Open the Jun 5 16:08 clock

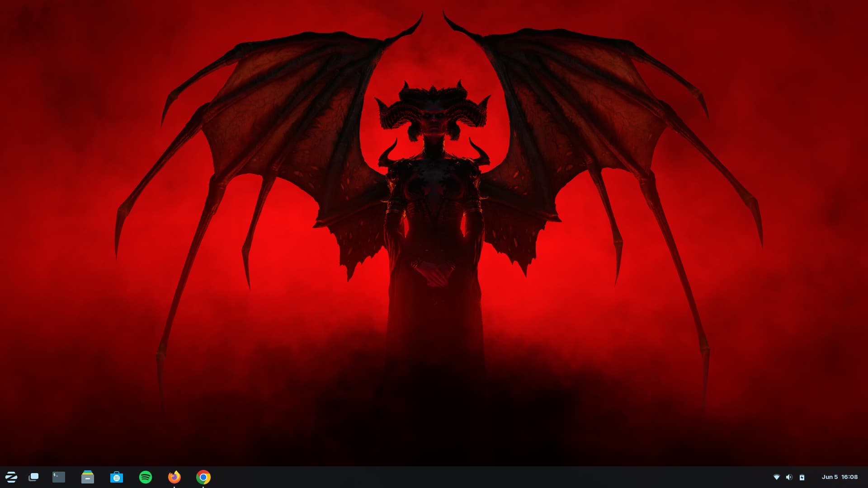[840, 477]
